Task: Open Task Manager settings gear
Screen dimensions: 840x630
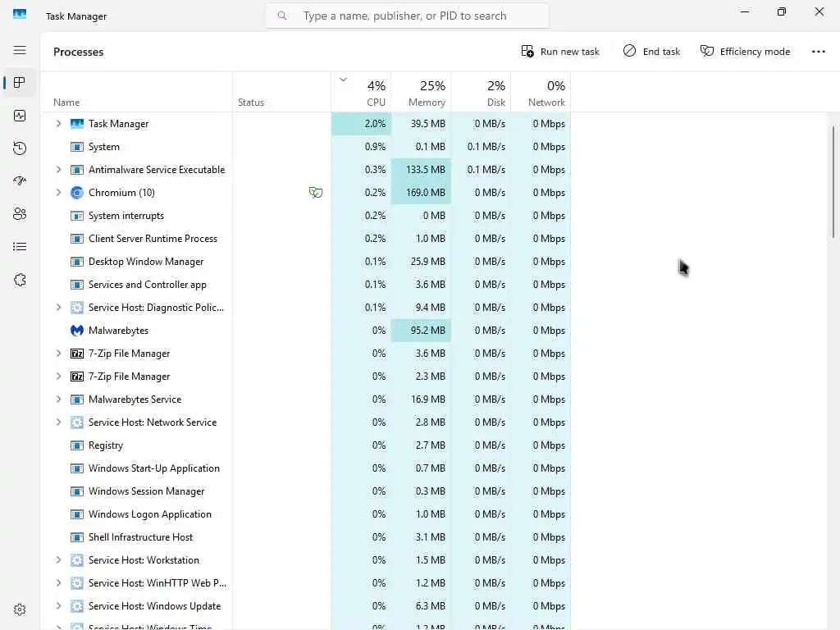Action: [20, 609]
